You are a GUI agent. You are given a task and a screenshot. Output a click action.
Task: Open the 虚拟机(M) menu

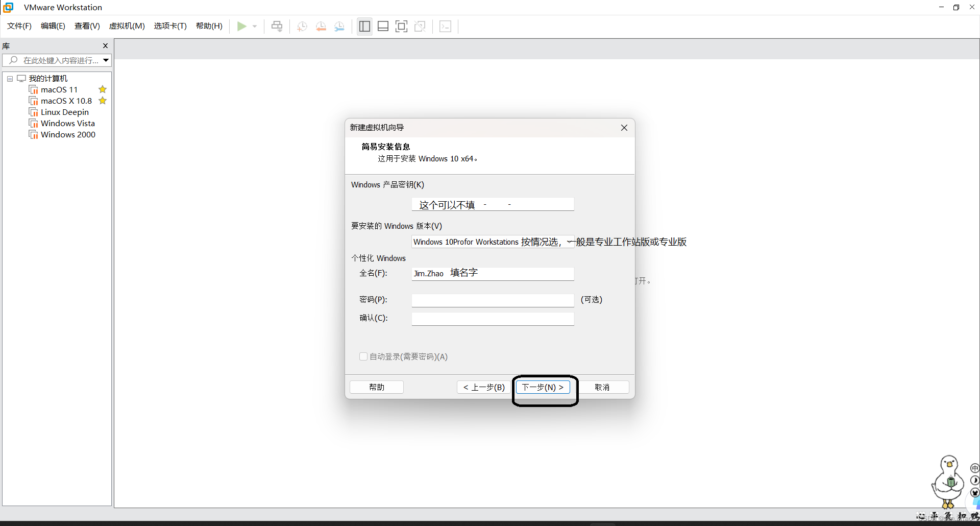tap(127, 26)
